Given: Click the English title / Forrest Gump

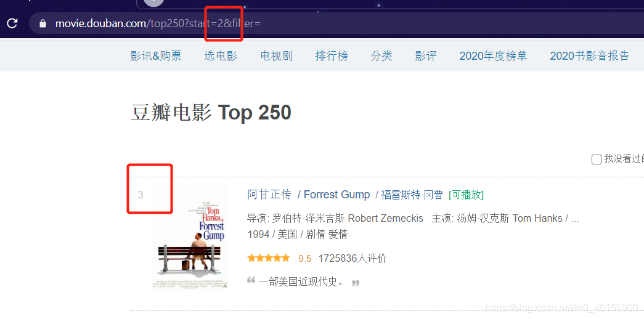Looking at the screenshot, I should coord(334,194).
